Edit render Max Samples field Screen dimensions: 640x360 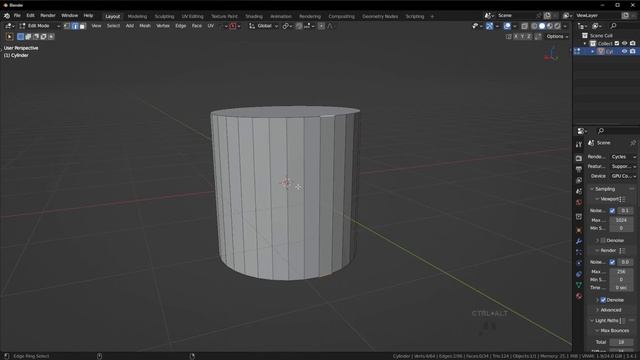pos(621,271)
